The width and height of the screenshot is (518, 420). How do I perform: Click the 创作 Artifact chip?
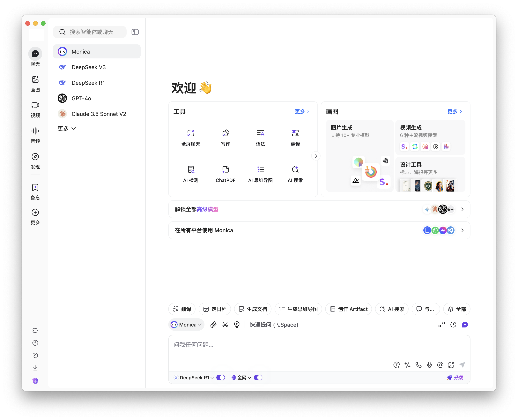click(348, 309)
